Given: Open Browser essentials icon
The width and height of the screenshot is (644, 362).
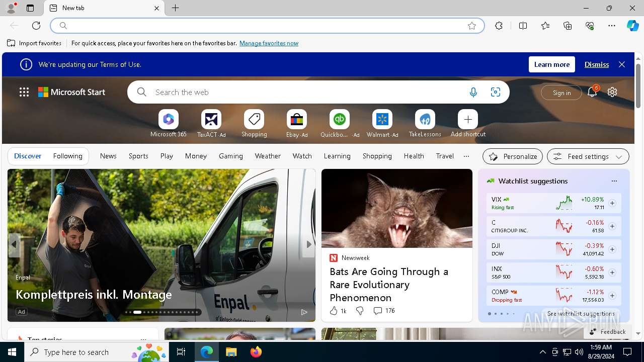Looking at the screenshot, I should pos(590,26).
